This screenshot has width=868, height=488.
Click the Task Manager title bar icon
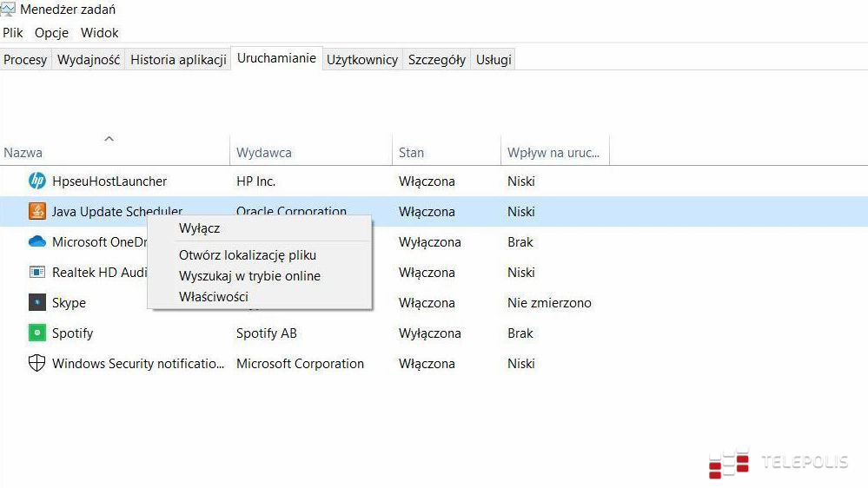(8, 10)
